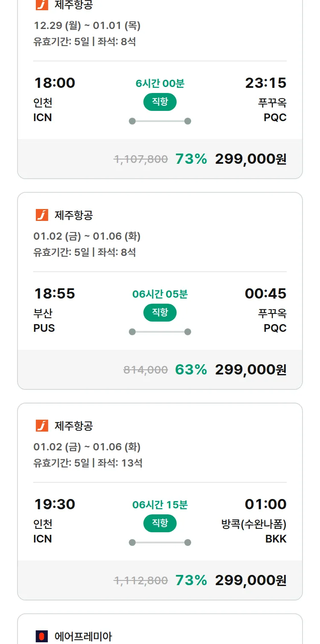Tap the Air Premia airline logo

(42, 636)
